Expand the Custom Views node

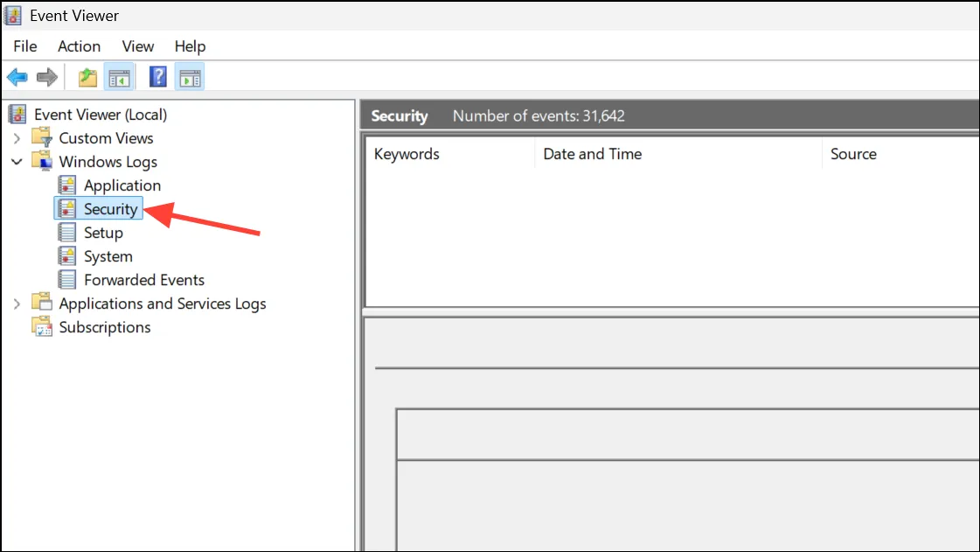point(17,138)
